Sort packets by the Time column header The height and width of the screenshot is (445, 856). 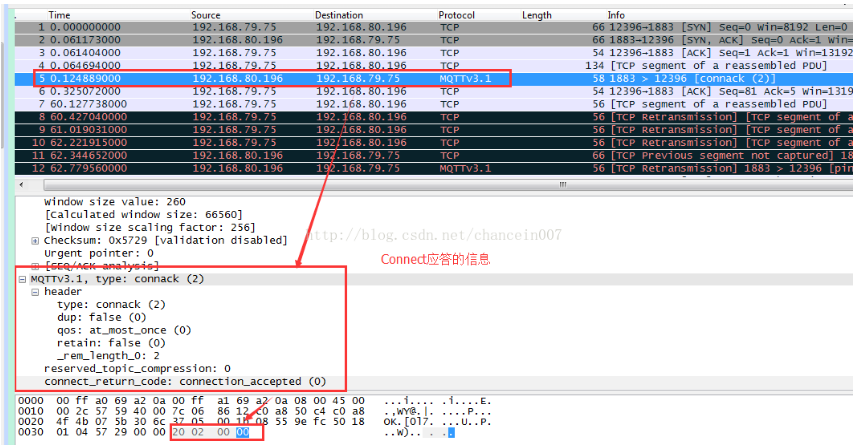59,15
